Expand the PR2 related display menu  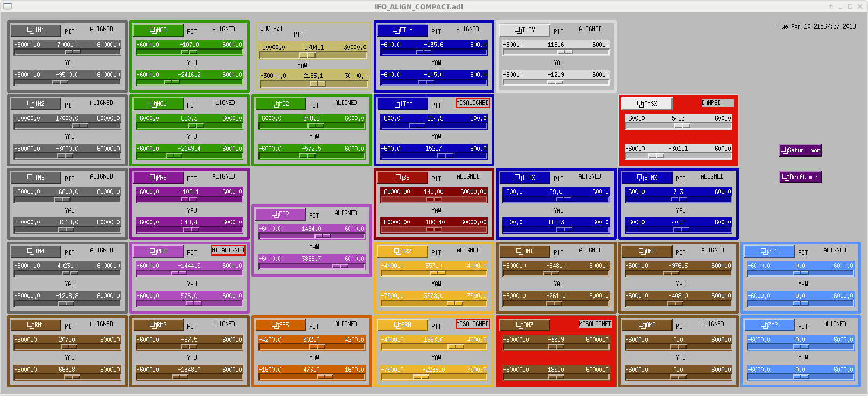tap(280, 214)
